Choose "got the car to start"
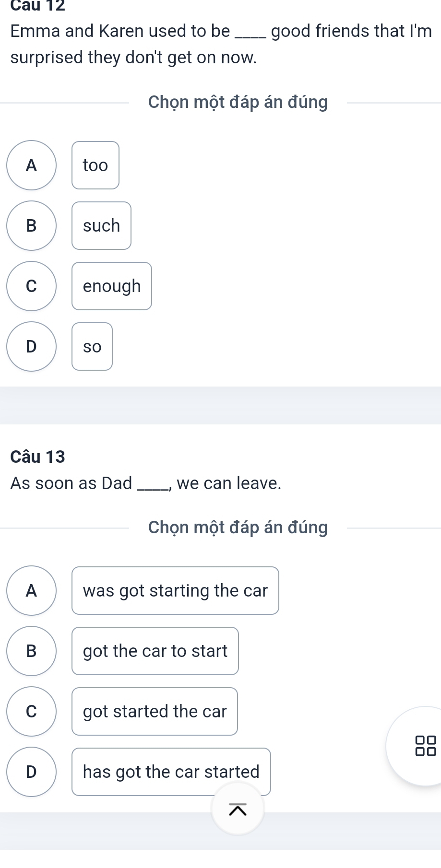441x868 pixels. click(155, 651)
